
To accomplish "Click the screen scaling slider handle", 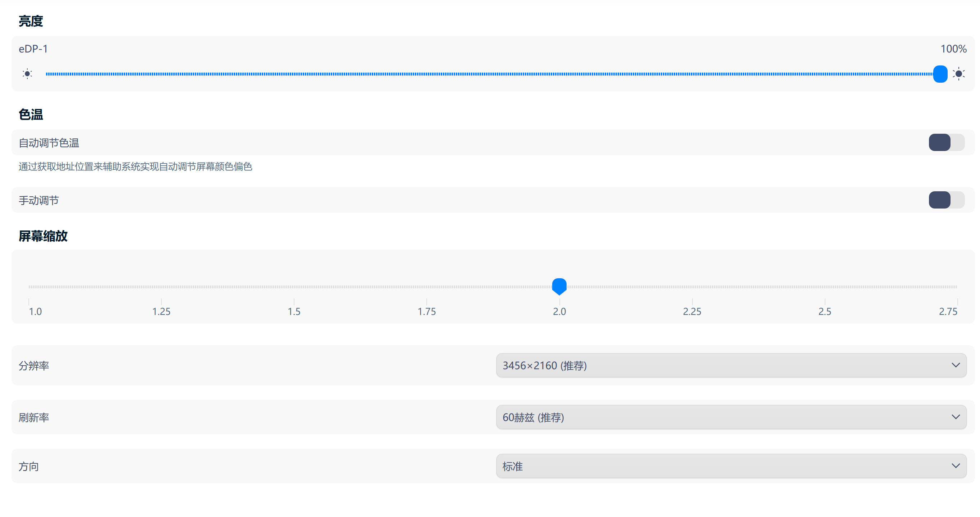I will (559, 286).
